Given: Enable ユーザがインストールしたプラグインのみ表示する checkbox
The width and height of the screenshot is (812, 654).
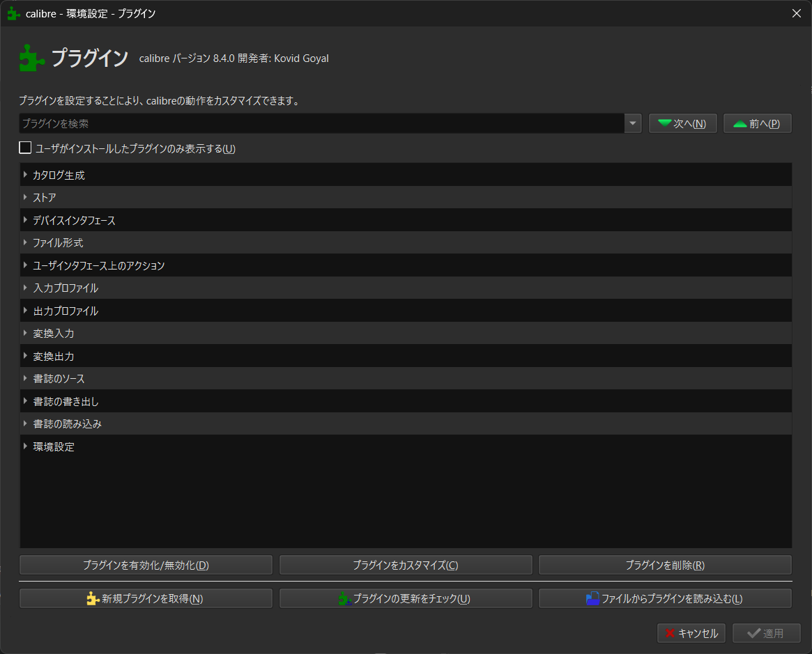Looking at the screenshot, I should [25, 147].
